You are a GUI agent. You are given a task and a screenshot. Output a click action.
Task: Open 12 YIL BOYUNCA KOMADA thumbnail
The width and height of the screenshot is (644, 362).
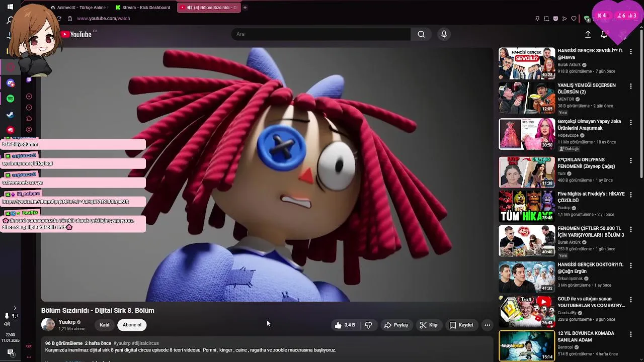[x=527, y=345]
